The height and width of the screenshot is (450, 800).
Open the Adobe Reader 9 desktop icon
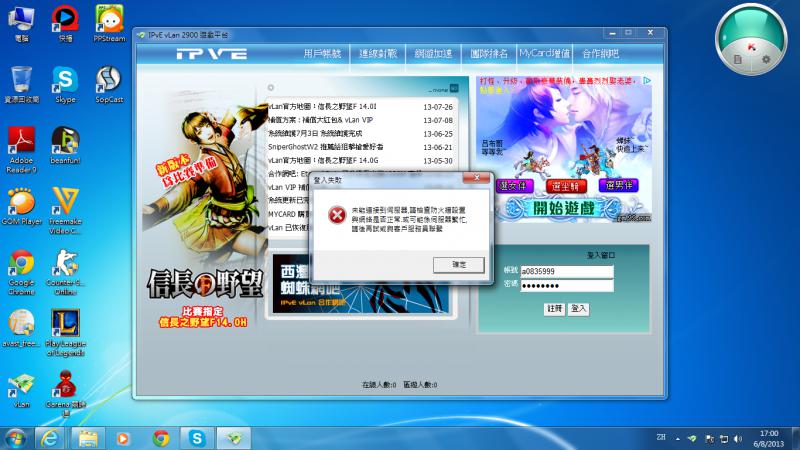[x=21, y=149]
